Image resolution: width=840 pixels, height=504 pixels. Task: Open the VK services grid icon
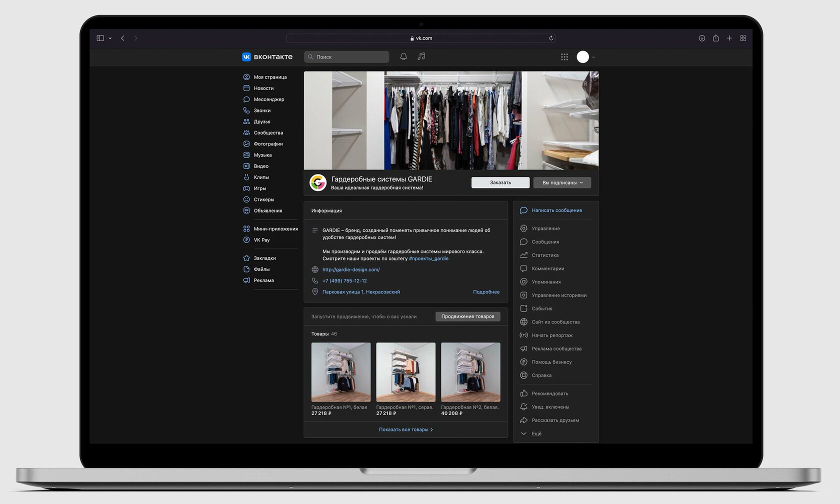coord(564,57)
